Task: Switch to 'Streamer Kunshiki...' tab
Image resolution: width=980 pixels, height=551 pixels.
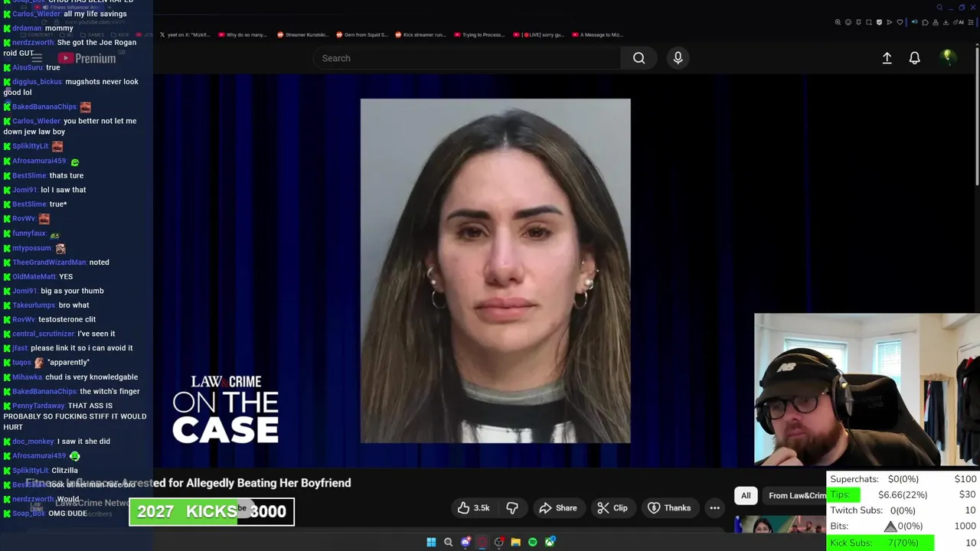Action: pos(302,34)
